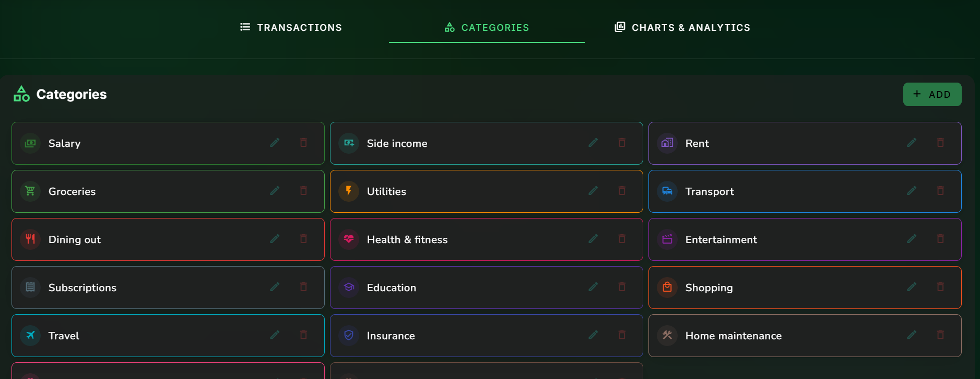Switch to Charts & Analytics tab
This screenshot has width=980, height=379.
click(682, 27)
